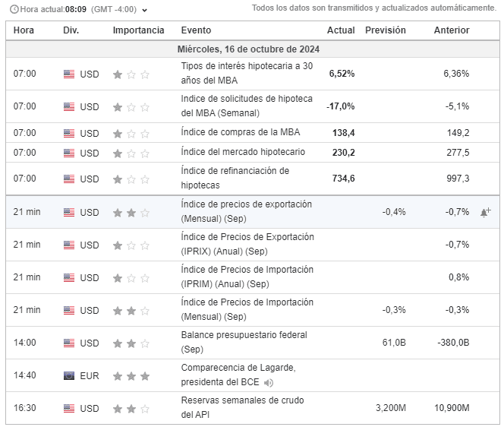Open Reservas semanales de crudo del API event
This screenshot has width=504, height=427.
[x=242, y=407]
